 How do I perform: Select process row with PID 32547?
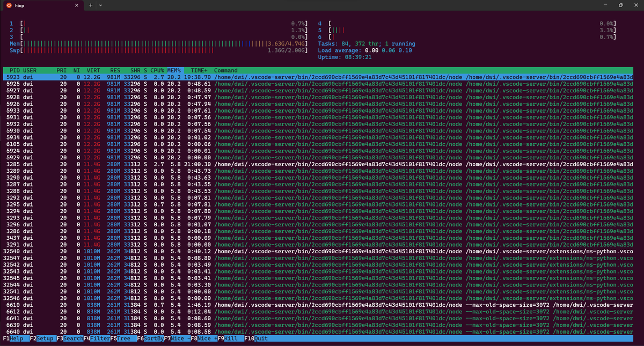tap(318, 257)
